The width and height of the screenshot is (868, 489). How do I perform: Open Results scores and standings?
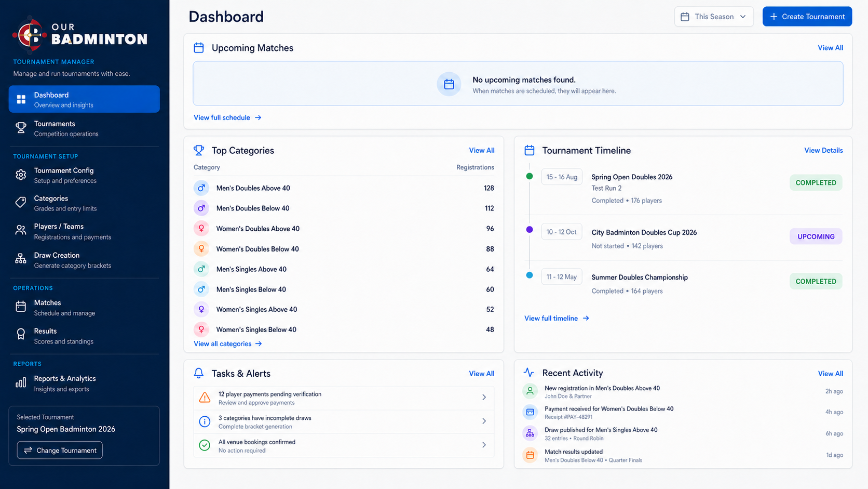click(x=84, y=336)
